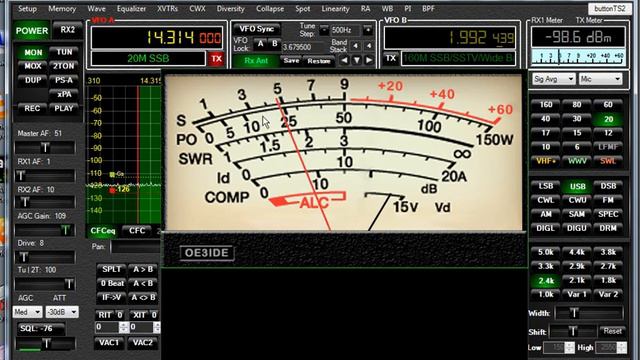The height and width of the screenshot is (360, 640).
Task: Click the Save button
Action: [291, 61]
